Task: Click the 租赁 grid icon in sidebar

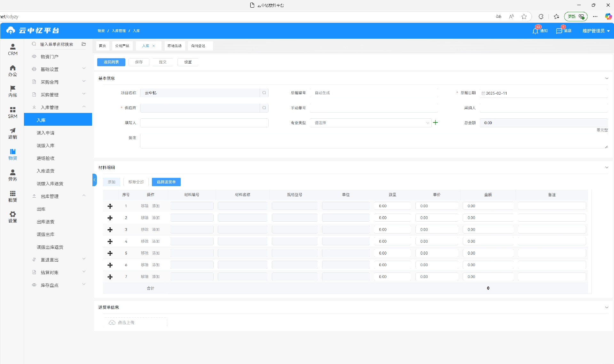Action: coord(13,194)
